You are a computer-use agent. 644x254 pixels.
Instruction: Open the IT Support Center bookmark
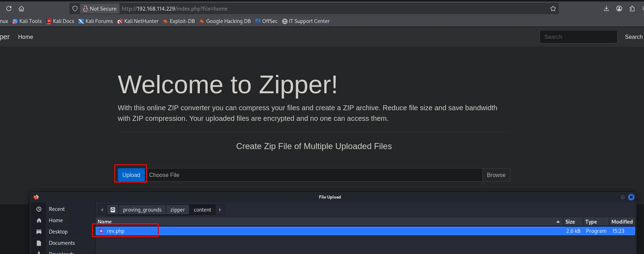click(x=306, y=21)
